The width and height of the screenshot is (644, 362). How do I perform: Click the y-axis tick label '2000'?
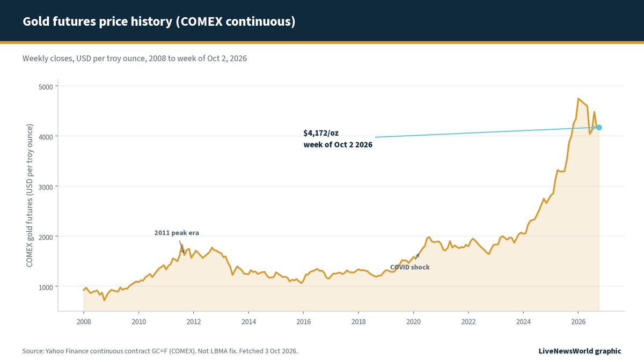46,237
